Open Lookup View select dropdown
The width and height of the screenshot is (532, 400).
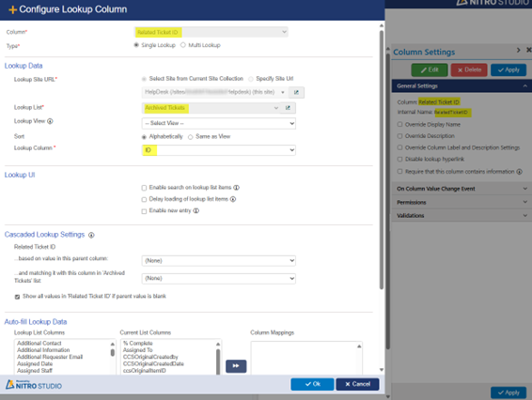218,123
